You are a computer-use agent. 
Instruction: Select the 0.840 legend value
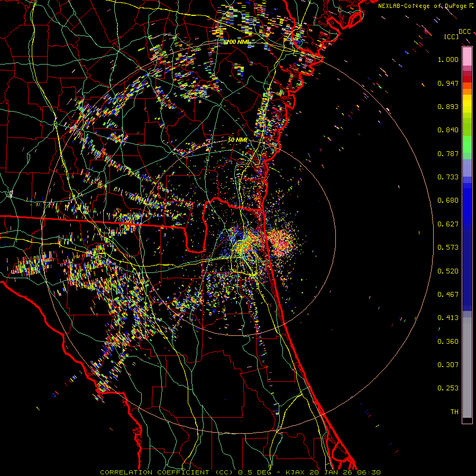pyautogui.click(x=448, y=130)
